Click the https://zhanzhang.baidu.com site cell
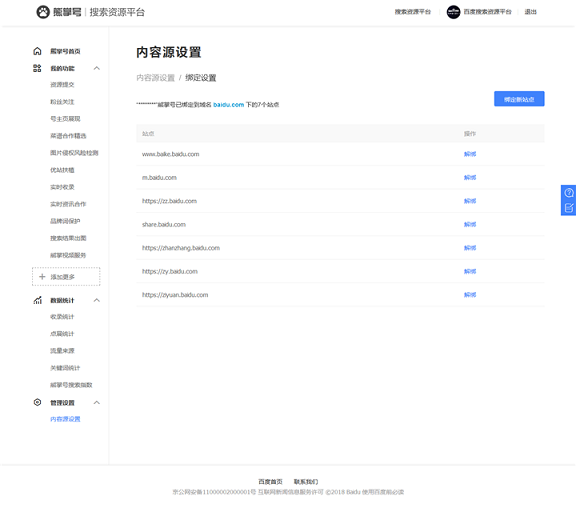This screenshot has height=508, width=576. click(x=181, y=248)
